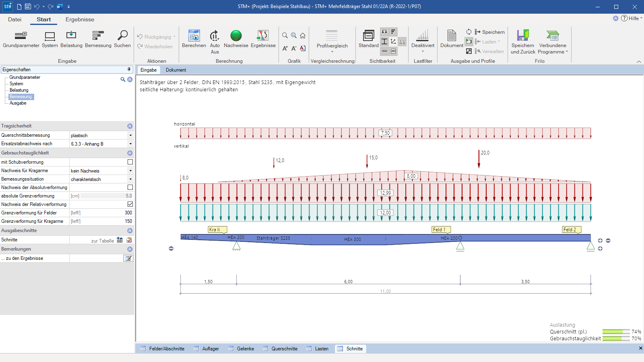Switch to the Ergebnisse ribbon tab
Screen dimensions: 644x362
[x=80, y=19]
